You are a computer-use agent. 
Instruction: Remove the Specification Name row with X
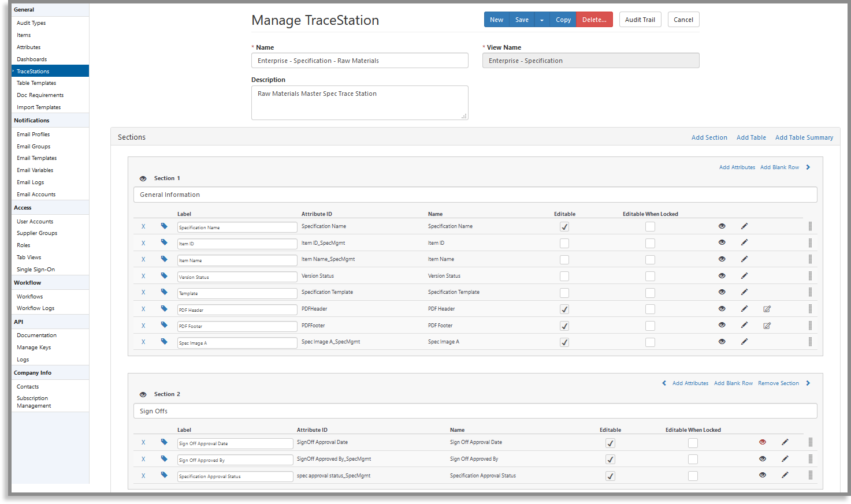143,226
